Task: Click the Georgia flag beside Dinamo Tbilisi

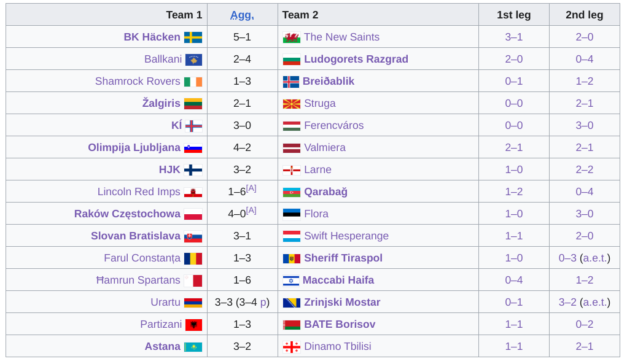Action: point(292,347)
